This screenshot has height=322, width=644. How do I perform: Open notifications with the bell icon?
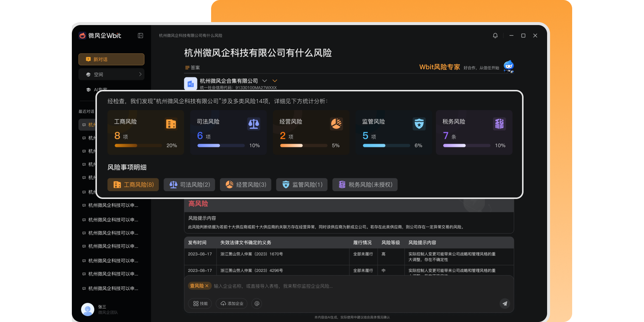[x=495, y=35]
